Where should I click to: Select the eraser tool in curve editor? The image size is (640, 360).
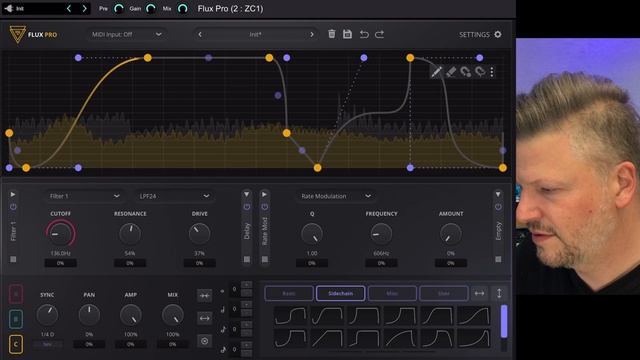pos(451,72)
